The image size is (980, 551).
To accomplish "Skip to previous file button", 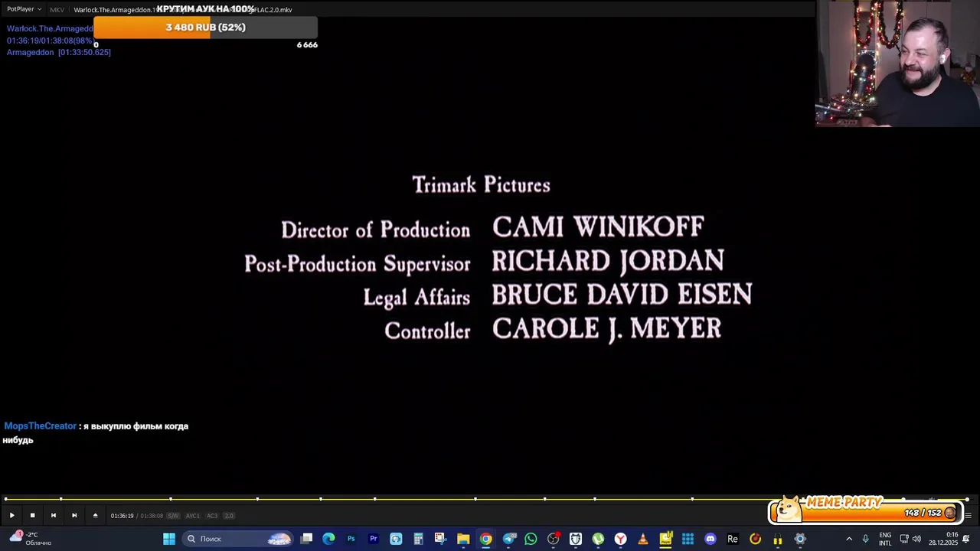I will click(54, 516).
